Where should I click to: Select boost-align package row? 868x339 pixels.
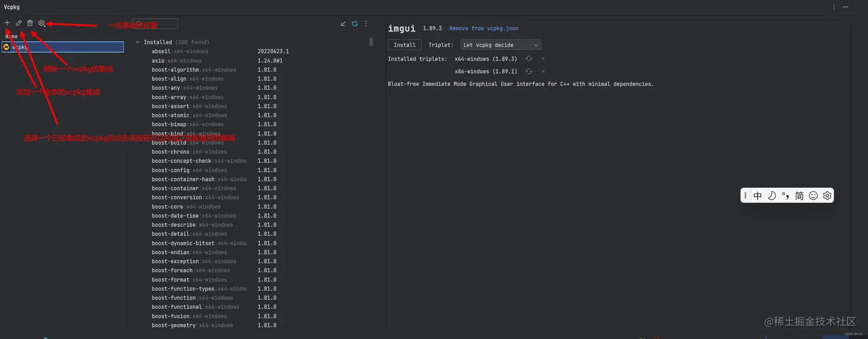(189, 79)
